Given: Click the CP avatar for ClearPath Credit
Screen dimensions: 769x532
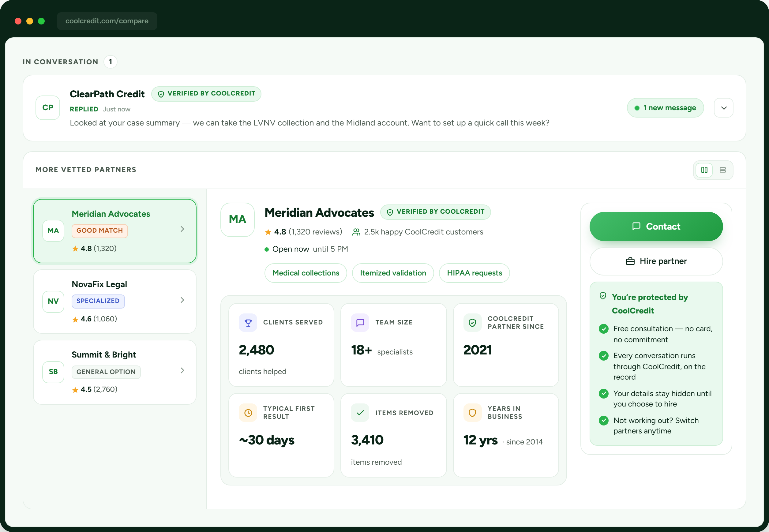Looking at the screenshot, I should click(x=48, y=108).
